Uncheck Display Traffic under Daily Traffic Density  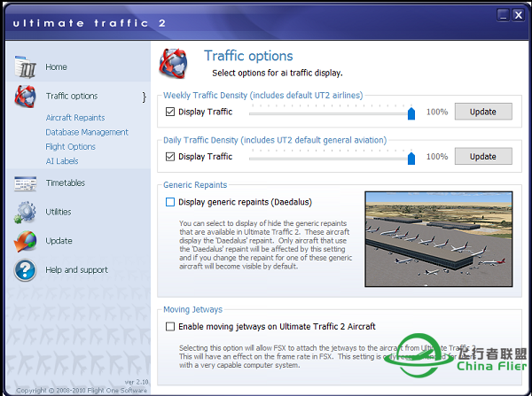170,157
